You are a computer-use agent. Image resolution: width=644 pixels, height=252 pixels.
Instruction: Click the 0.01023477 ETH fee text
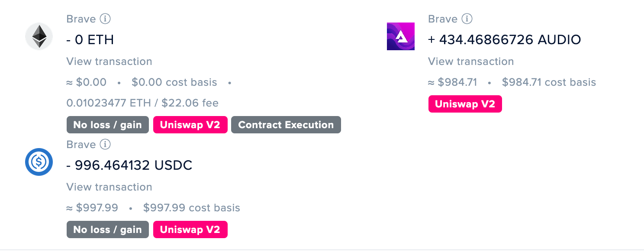142,103
